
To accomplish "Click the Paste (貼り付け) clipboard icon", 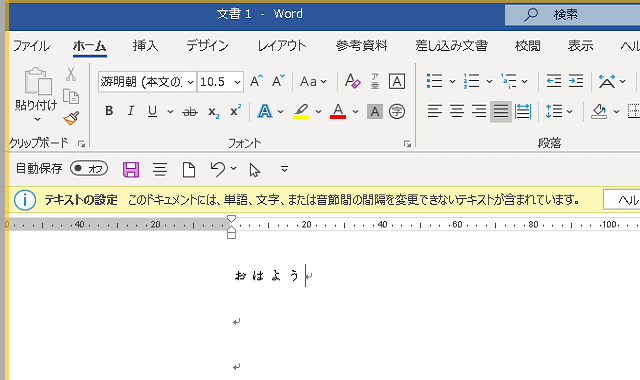I will 38,81.
